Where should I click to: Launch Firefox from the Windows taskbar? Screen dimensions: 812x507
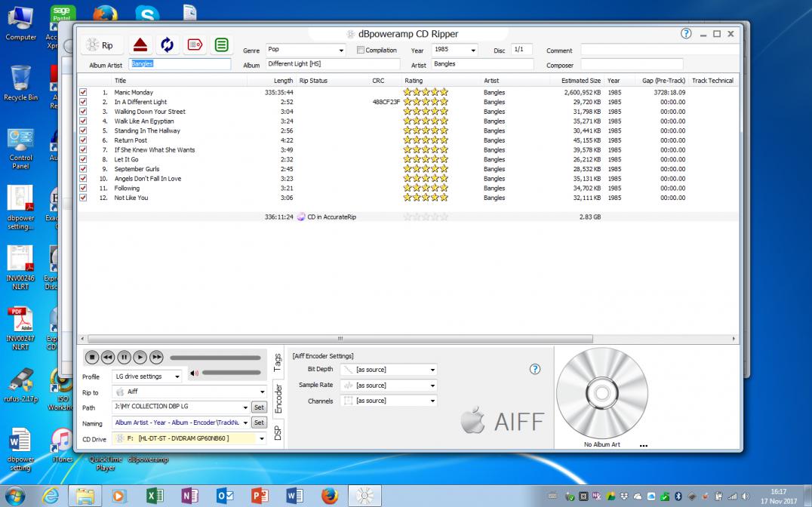click(x=329, y=496)
